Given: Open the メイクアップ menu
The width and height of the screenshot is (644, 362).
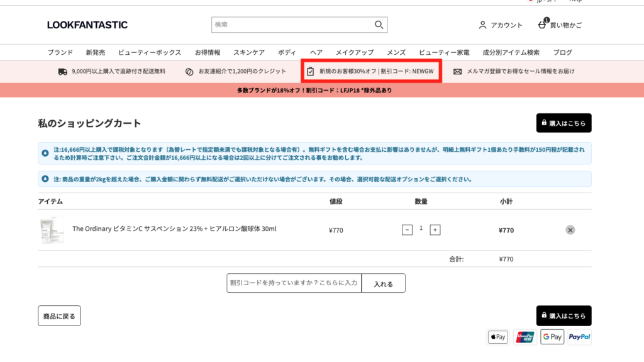Looking at the screenshot, I should click(355, 52).
